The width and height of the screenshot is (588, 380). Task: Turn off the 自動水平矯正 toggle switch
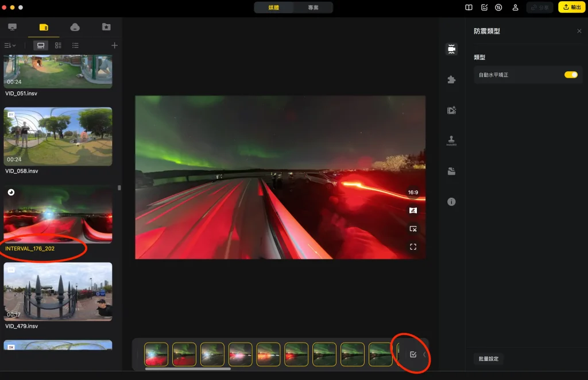570,75
